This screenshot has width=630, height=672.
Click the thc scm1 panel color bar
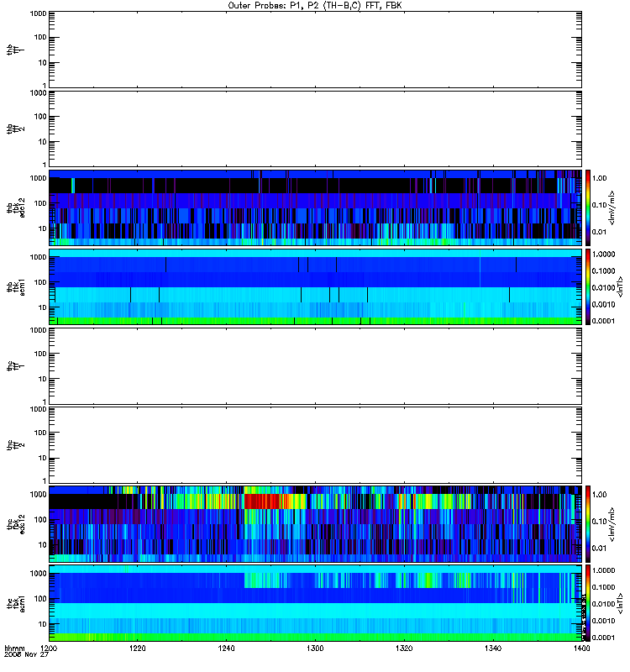(588, 603)
